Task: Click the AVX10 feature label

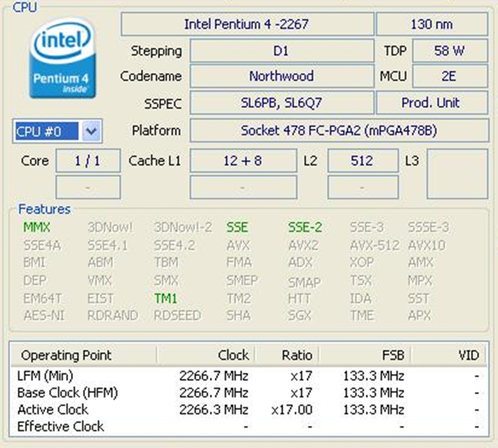Action: coord(427,246)
